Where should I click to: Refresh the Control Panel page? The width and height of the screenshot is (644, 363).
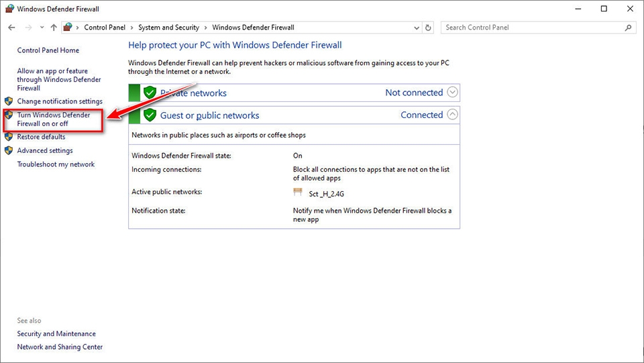tap(428, 28)
